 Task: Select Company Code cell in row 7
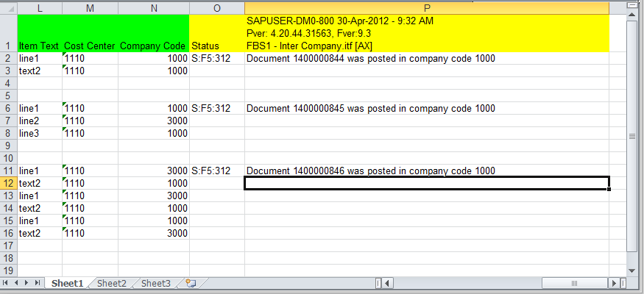(x=154, y=121)
